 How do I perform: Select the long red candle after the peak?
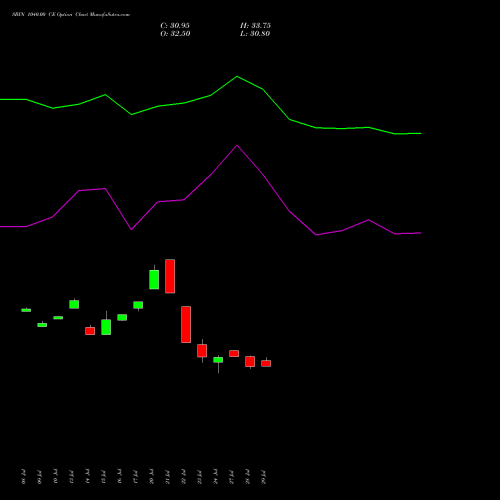coord(186,324)
